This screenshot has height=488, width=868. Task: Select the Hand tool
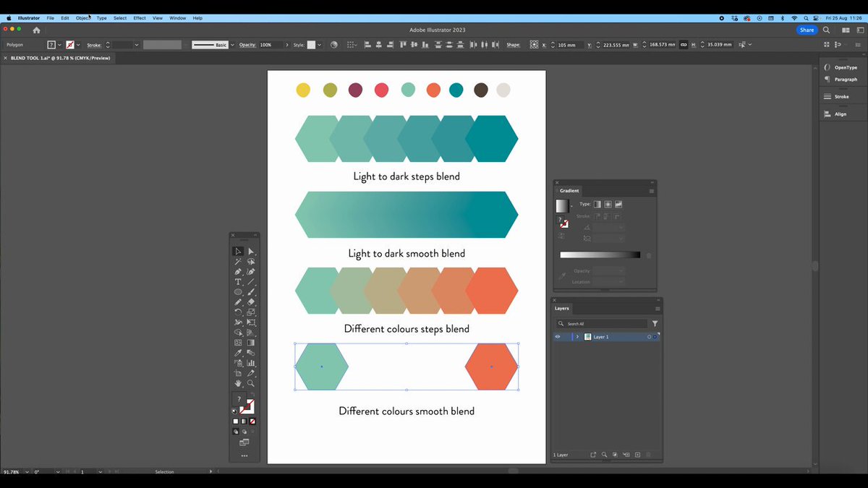238,383
